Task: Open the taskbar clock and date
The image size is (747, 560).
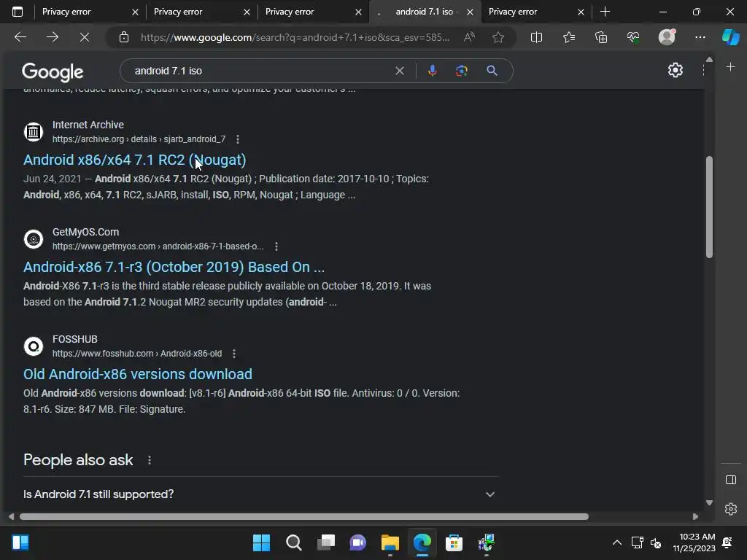Action: [694, 542]
